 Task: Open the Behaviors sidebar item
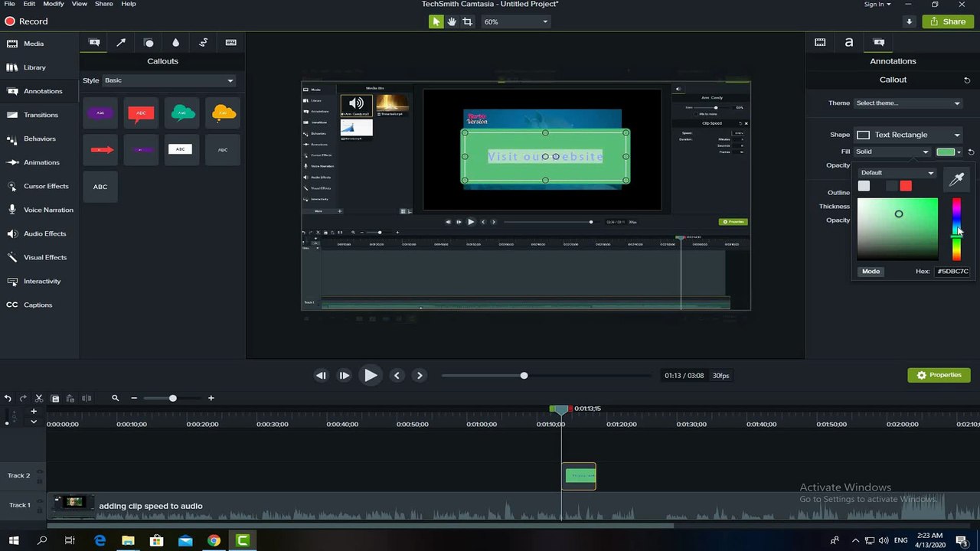31,139
